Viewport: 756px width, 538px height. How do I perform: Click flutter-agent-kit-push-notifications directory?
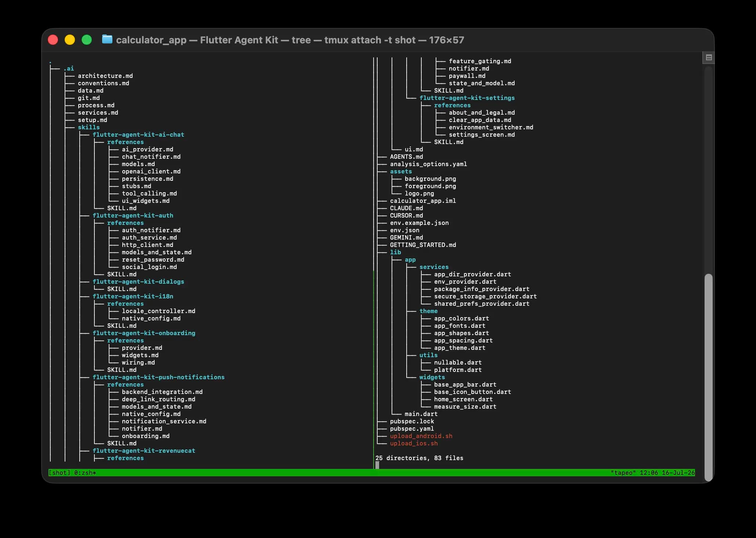coord(159,377)
